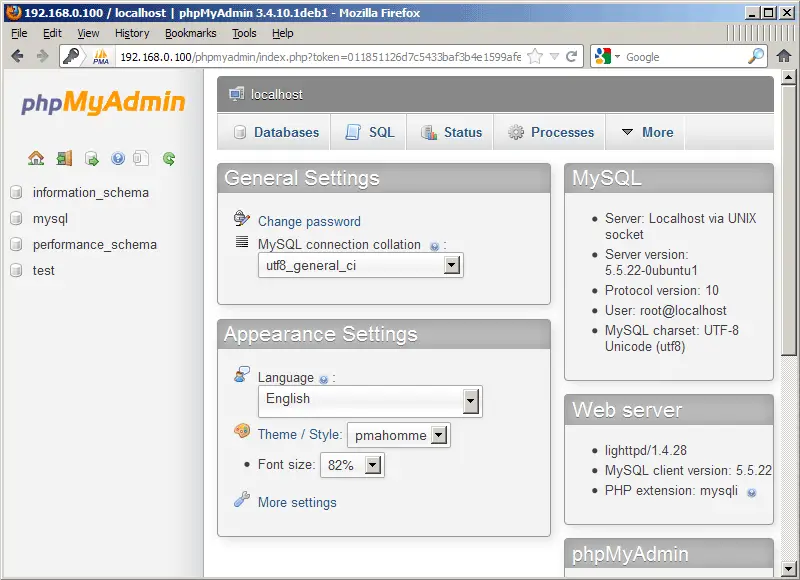Image resolution: width=800 pixels, height=580 pixels.
Task: Click the key site-identity icon
Action: coord(71,56)
